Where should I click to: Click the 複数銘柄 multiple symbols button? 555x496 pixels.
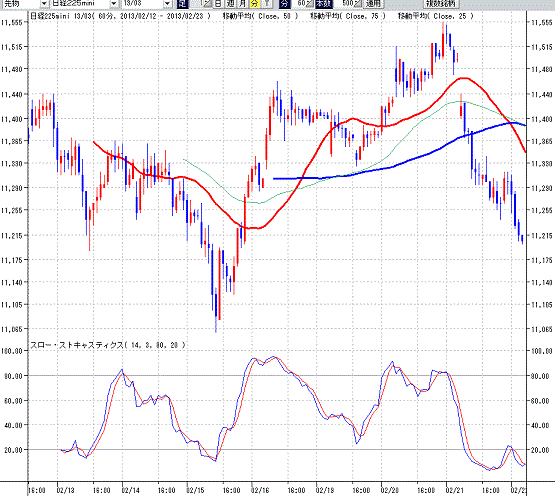[441, 4]
